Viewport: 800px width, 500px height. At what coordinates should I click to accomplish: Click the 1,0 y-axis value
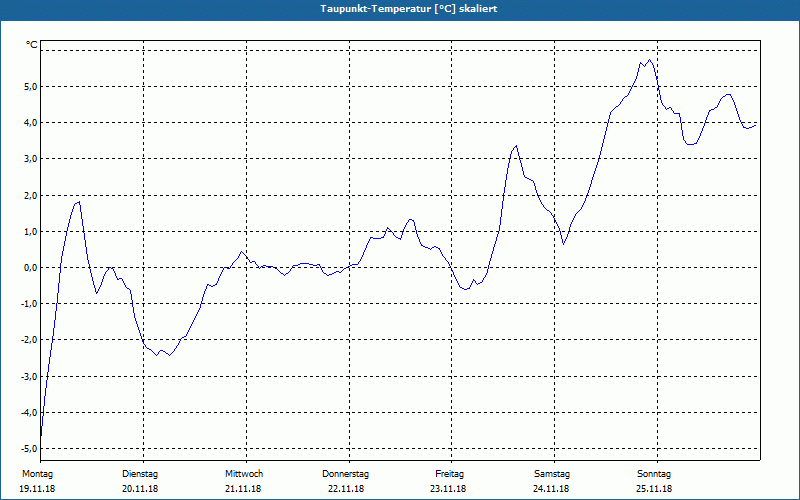pyautogui.click(x=31, y=232)
